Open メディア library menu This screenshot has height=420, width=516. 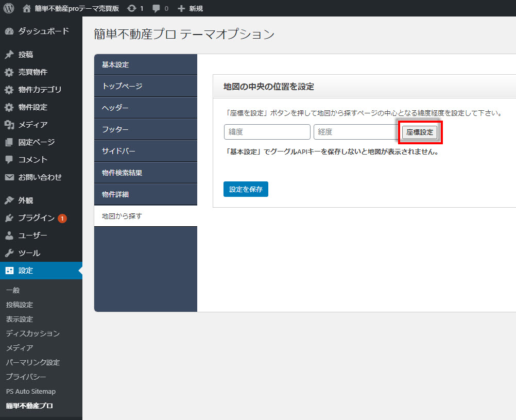tap(33, 125)
